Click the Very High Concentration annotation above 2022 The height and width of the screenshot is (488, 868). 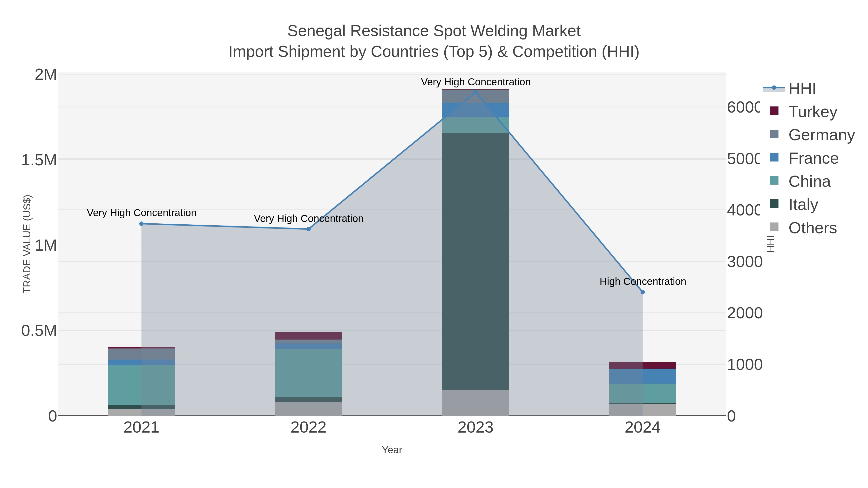(308, 219)
